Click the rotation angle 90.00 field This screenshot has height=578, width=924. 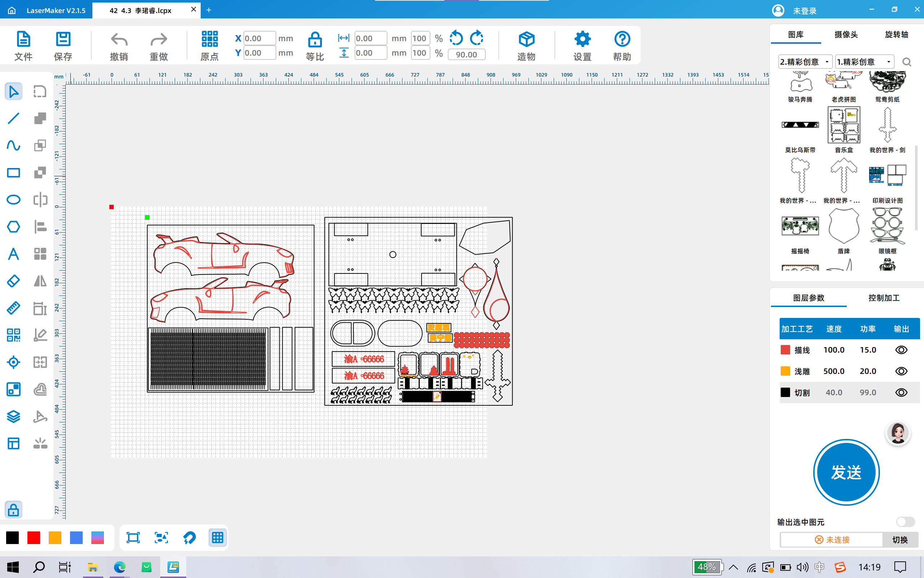[466, 55]
